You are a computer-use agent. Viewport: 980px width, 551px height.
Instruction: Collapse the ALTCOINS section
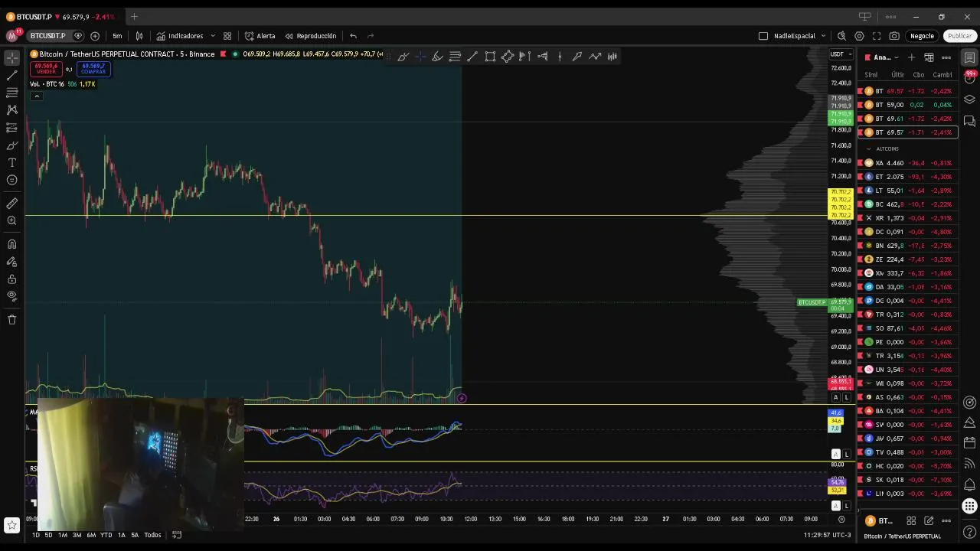[x=868, y=148]
